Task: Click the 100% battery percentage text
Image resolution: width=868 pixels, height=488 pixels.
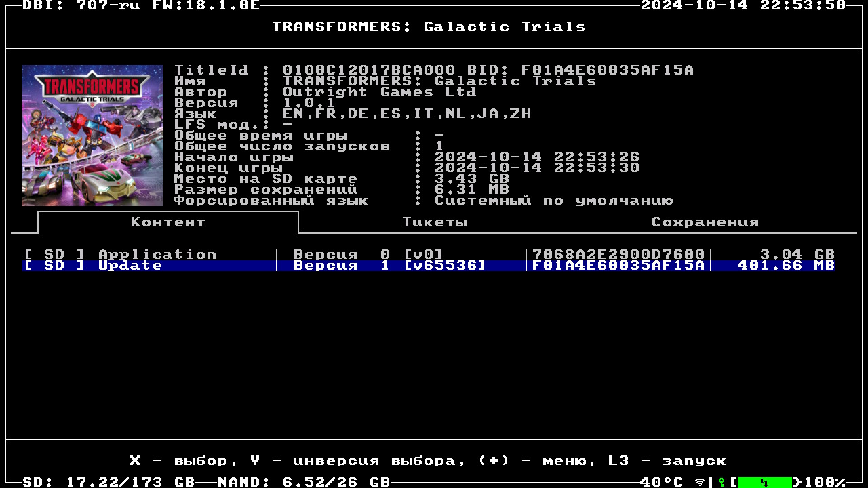Action: [824, 482]
